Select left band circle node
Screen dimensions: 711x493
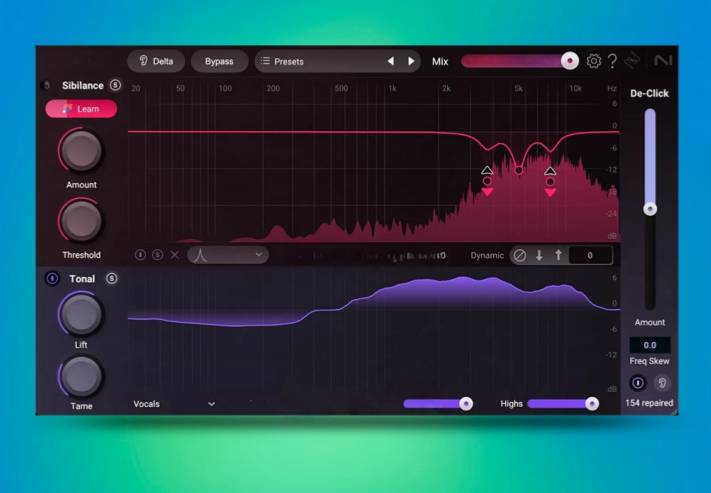click(487, 181)
